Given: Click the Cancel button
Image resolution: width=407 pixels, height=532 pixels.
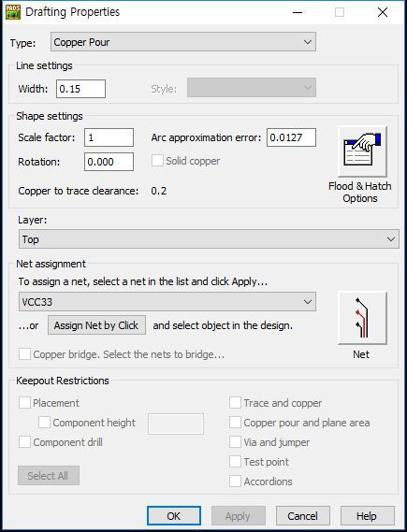Looking at the screenshot, I should pyautogui.click(x=303, y=516).
